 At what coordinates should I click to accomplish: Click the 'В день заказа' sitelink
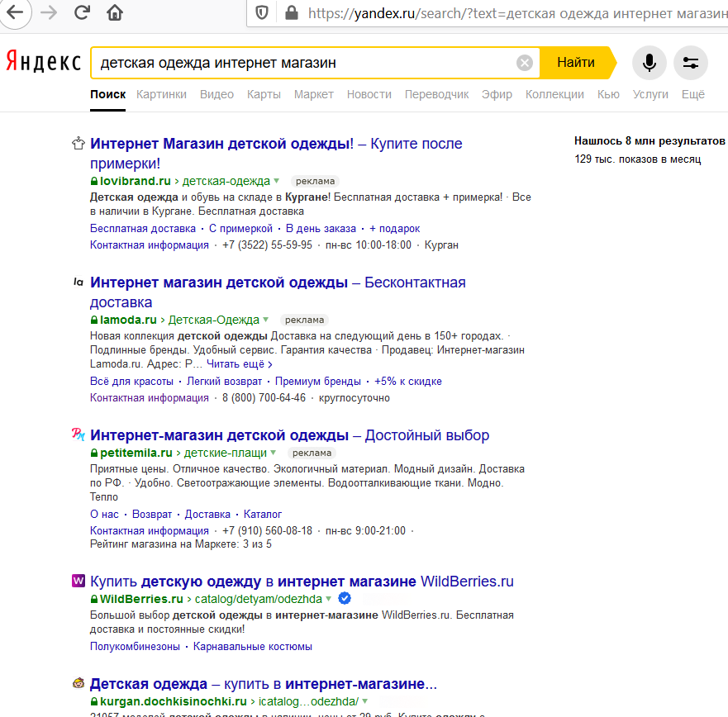point(321,228)
